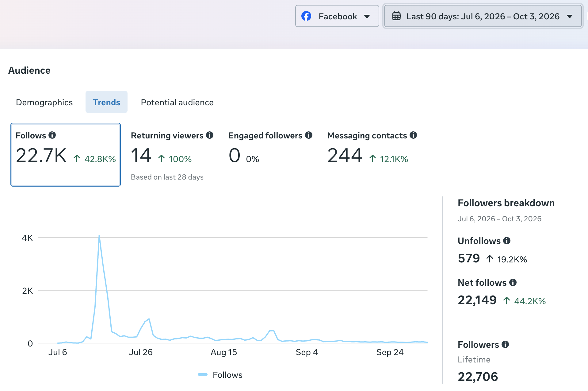Click the Audience section heading
The image size is (588, 391).
(x=29, y=70)
